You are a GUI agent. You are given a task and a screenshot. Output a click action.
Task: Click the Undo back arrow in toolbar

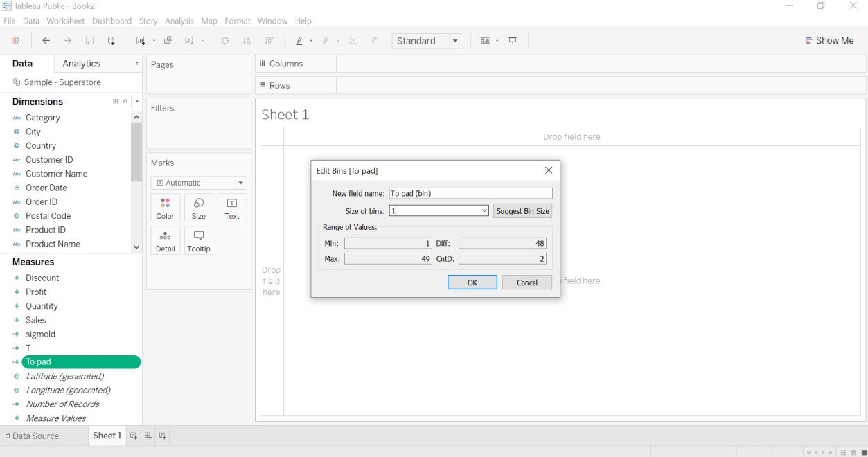click(x=46, y=41)
